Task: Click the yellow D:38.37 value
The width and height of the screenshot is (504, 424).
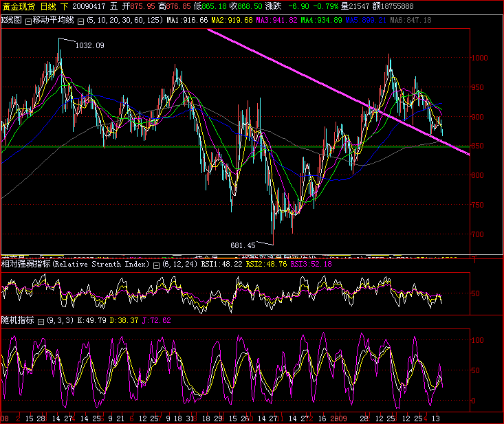Action: [x=124, y=320]
